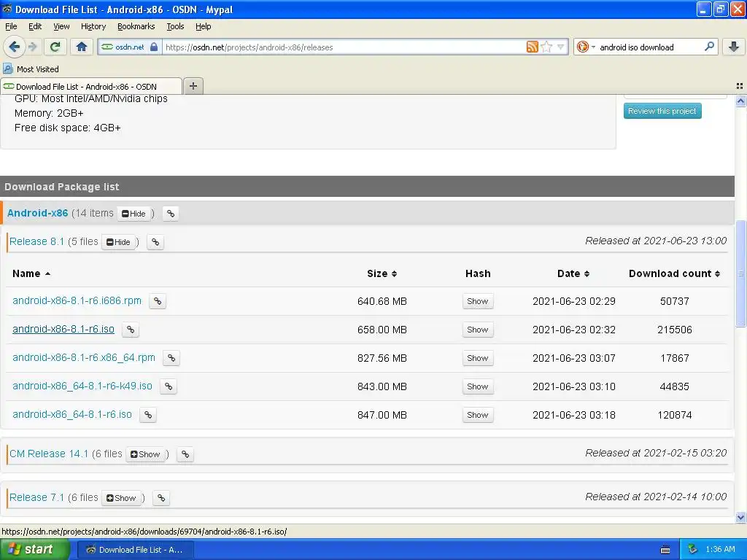The height and width of the screenshot is (560, 747).
Task: Open the Bookmarks menu
Action: click(136, 27)
